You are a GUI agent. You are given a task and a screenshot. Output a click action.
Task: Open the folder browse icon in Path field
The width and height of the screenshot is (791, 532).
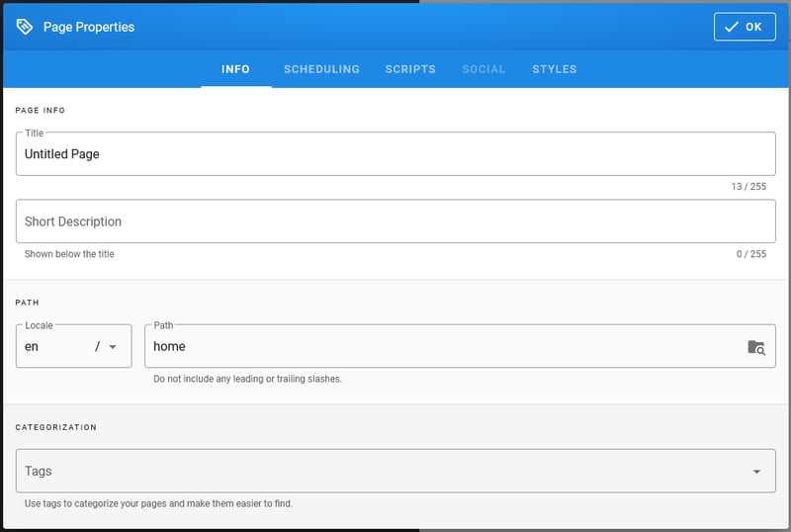[756, 347]
